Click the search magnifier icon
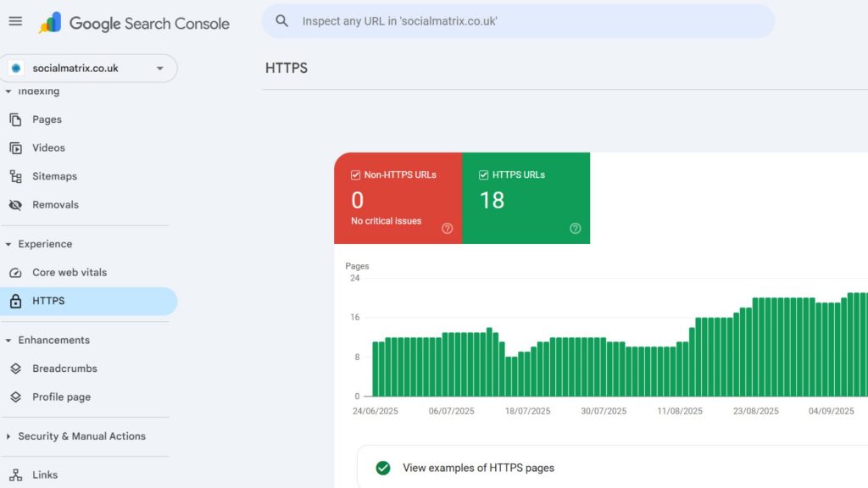Screen dimensions: 868x488 [x=283, y=21]
